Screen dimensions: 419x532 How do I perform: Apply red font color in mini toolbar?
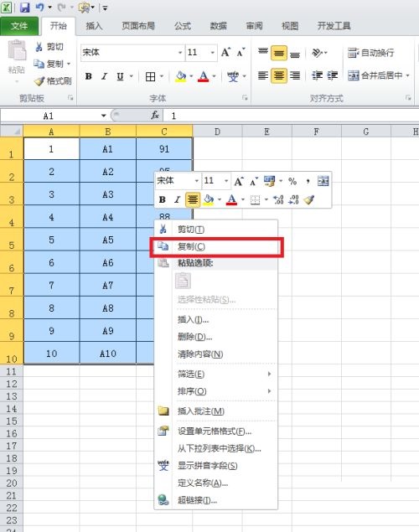click(x=232, y=199)
